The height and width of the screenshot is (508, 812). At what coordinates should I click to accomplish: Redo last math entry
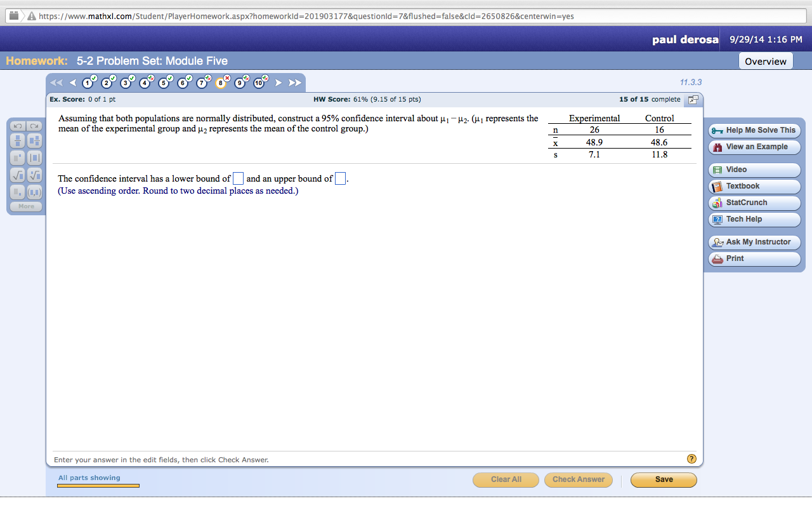pyautogui.click(x=34, y=127)
